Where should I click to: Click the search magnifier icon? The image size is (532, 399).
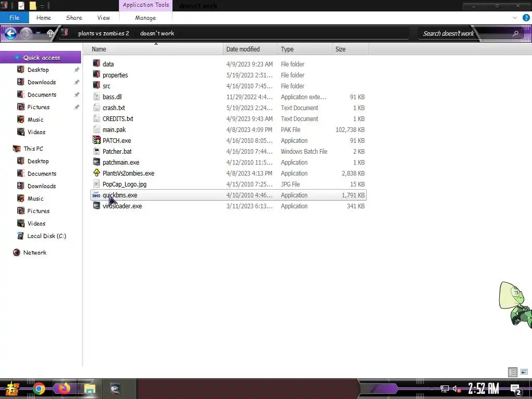tap(515, 33)
